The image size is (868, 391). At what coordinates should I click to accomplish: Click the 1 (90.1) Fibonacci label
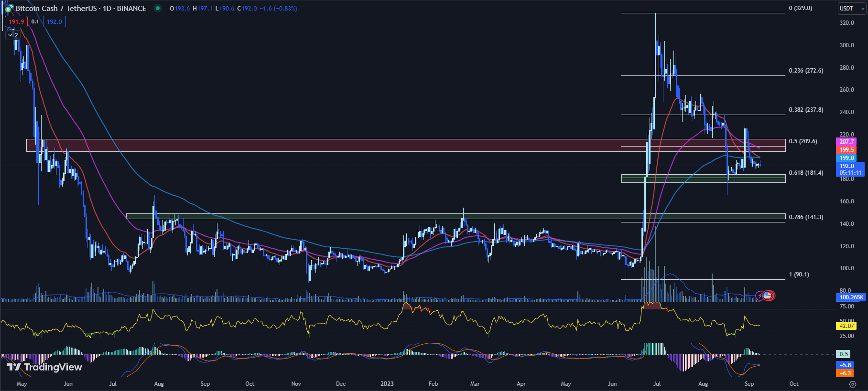(799, 275)
